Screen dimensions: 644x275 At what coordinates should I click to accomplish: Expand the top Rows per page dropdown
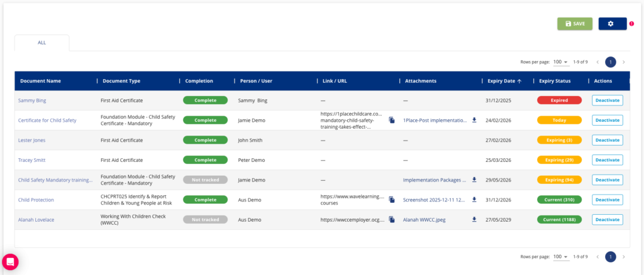click(x=560, y=62)
